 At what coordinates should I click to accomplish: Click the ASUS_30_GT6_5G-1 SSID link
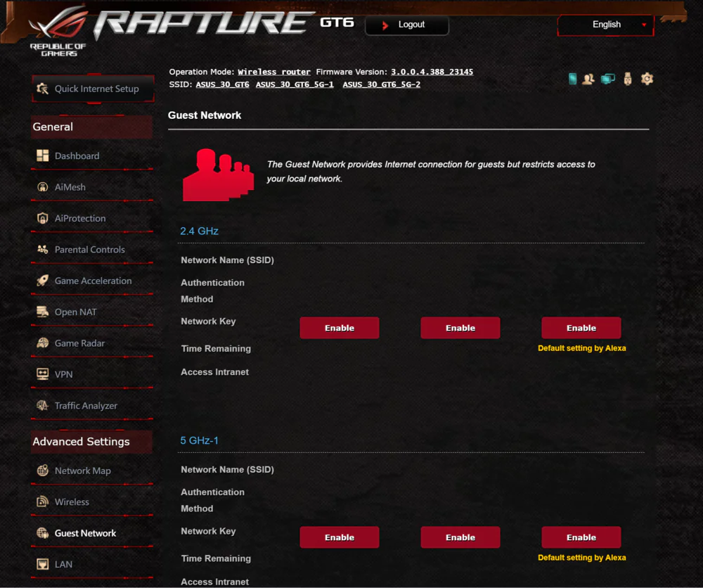(x=295, y=84)
